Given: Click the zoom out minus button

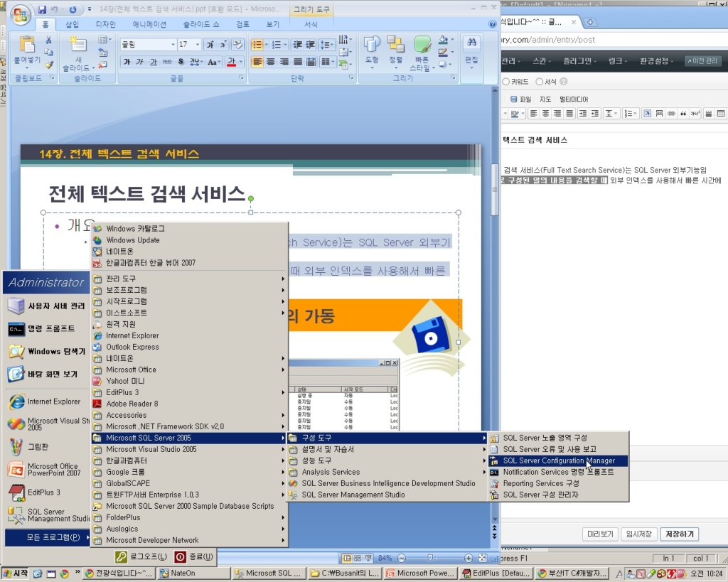Looking at the screenshot, I should pos(402,558).
